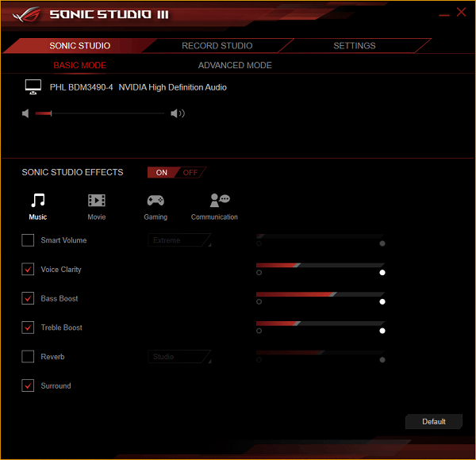The width and height of the screenshot is (476, 460).
Task: Turn Sonic Studio Effects OFF
Action: (190, 172)
